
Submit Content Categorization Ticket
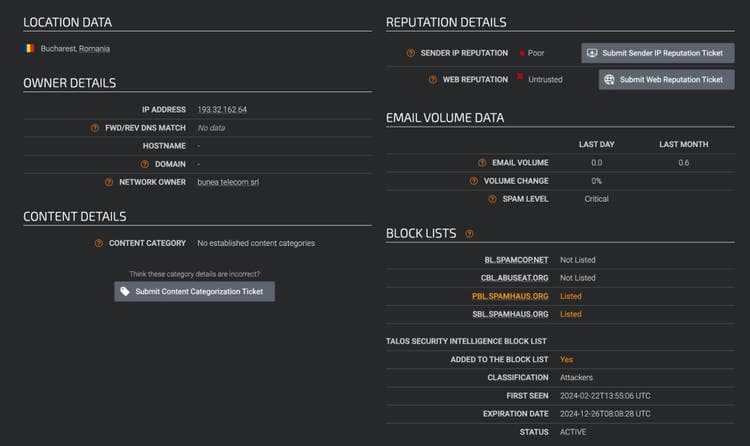(x=194, y=291)
